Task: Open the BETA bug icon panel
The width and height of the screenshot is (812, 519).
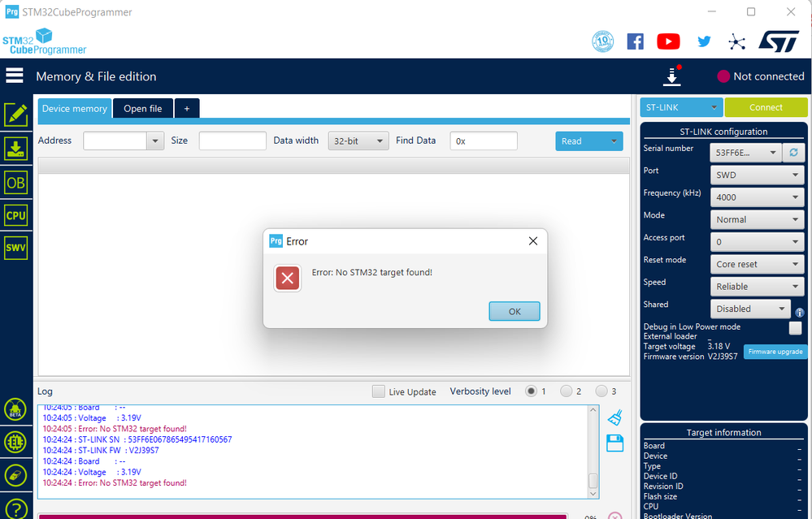Action: click(15, 410)
